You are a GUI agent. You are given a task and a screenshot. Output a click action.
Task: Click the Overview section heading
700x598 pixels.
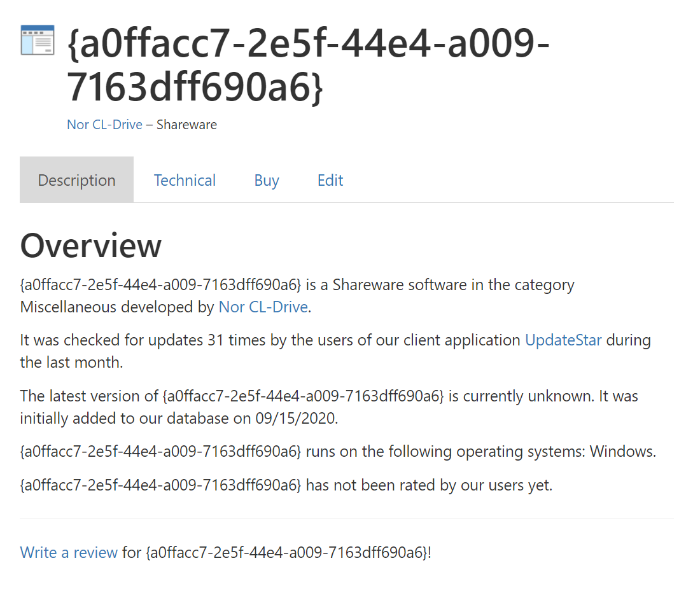[91, 246]
